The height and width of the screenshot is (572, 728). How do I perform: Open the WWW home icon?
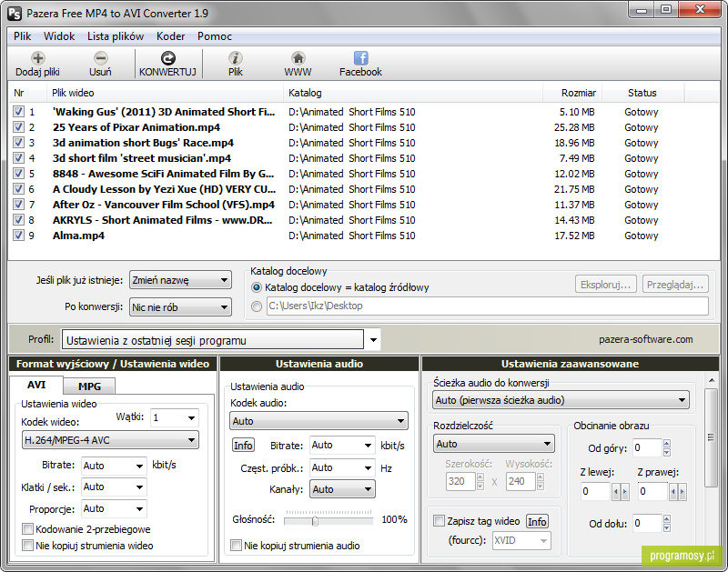pos(298,58)
